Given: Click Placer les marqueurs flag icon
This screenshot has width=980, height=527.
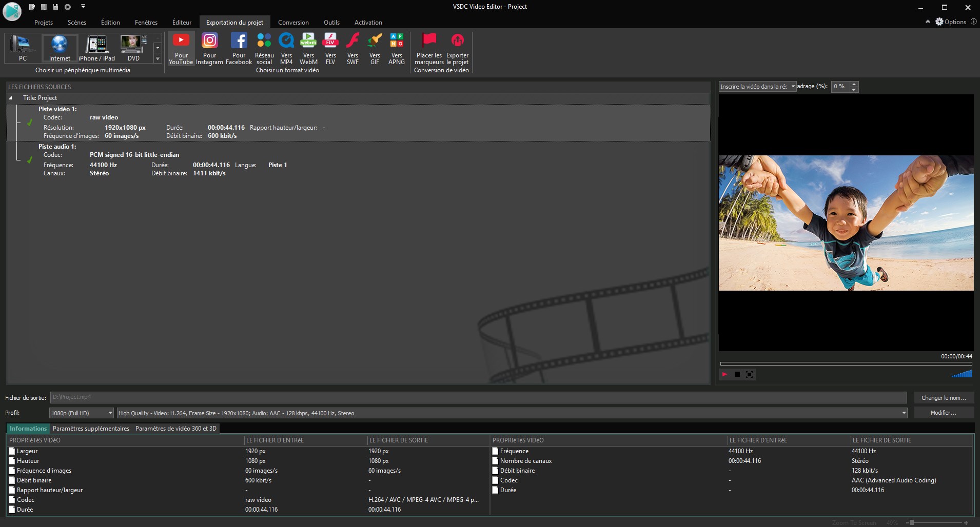Looking at the screenshot, I should [429, 48].
